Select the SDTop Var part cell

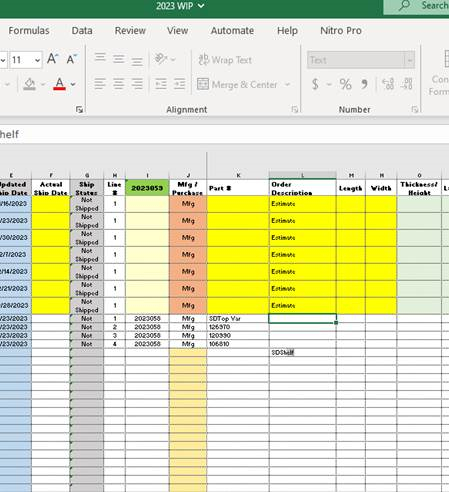pyautogui.click(x=238, y=318)
